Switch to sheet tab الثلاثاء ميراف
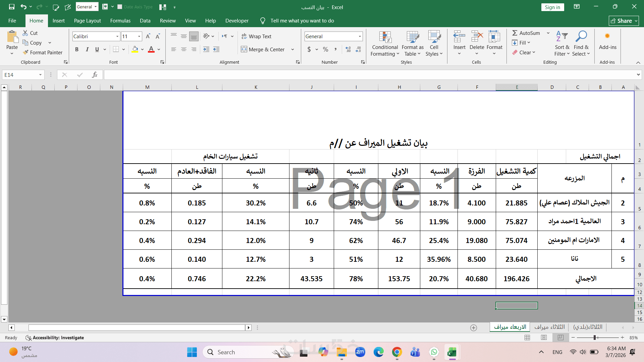 click(549, 327)
